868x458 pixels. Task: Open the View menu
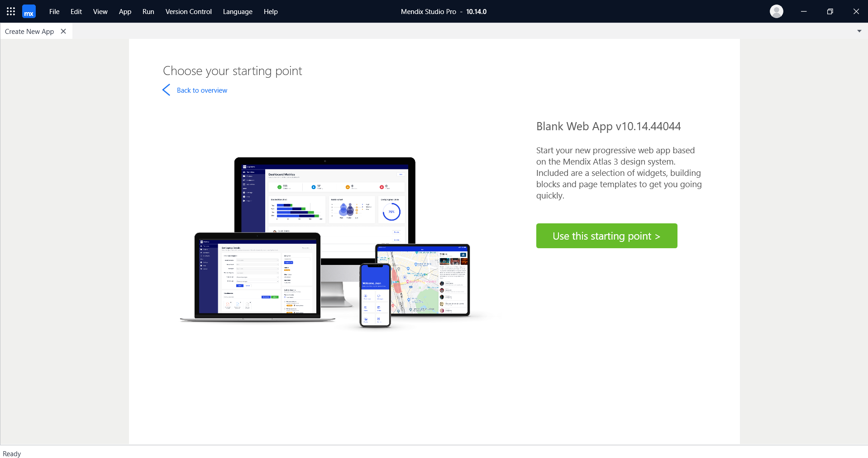pos(100,12)
